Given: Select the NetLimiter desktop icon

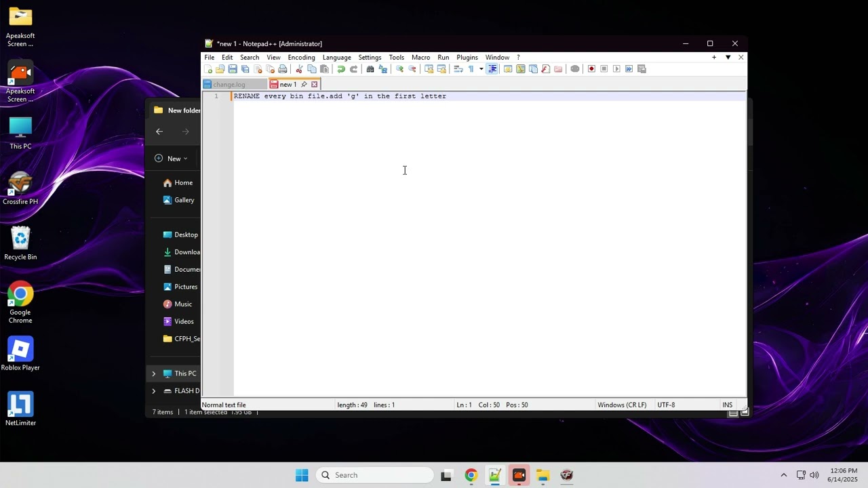Looking at the screenshot, I should [x=20, y=409].
